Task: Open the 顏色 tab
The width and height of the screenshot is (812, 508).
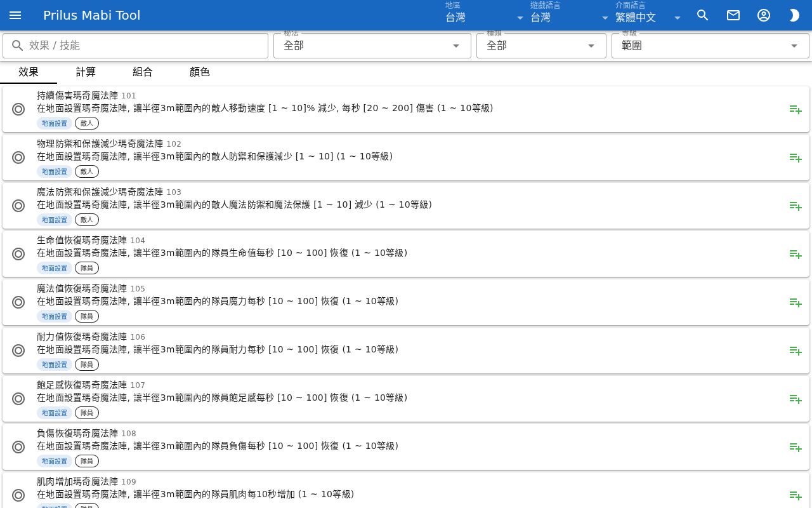Action: [200, 72]
